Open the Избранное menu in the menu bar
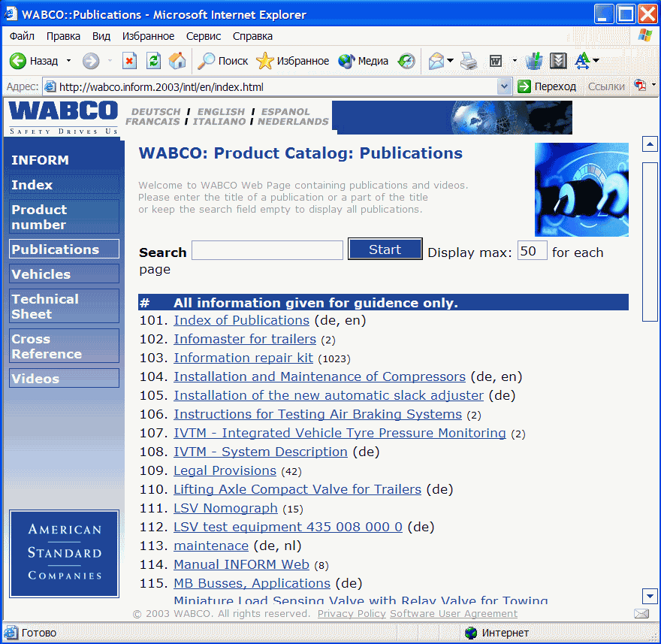The width and height of the screenshot is (661, 644). 149,36
